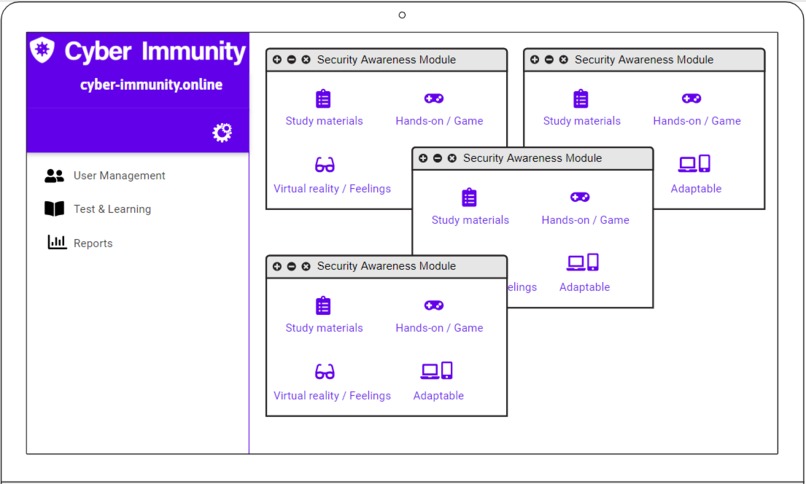This screenshot has height=484, width=806.
Task: Open Study materials label in top-left module
Action: pyautogui.click(x=324, y=121)
